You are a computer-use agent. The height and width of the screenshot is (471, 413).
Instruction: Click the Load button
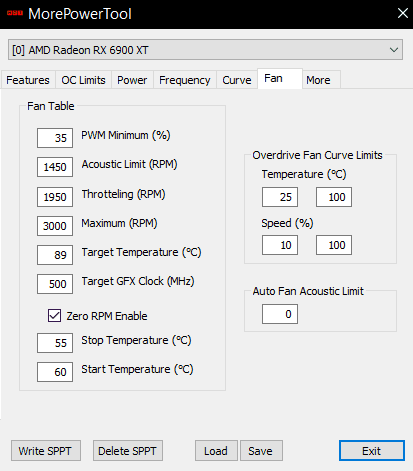[x=216, y=451]
